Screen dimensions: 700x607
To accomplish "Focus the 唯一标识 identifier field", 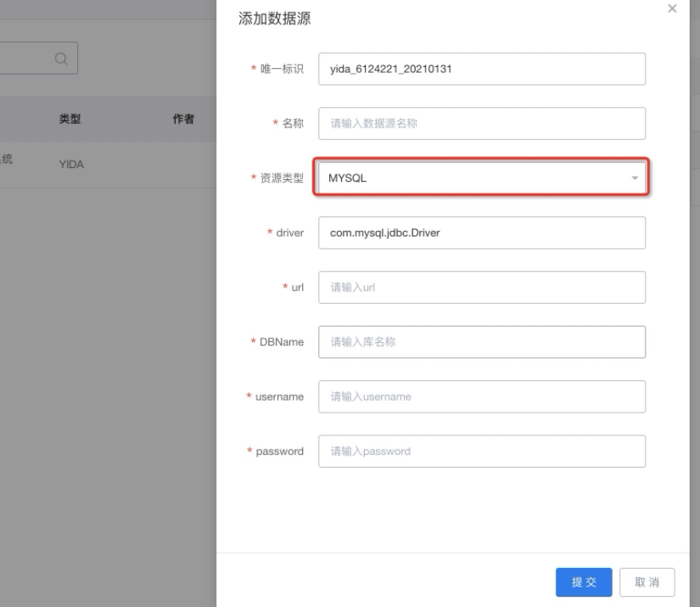I will point(482,69).
